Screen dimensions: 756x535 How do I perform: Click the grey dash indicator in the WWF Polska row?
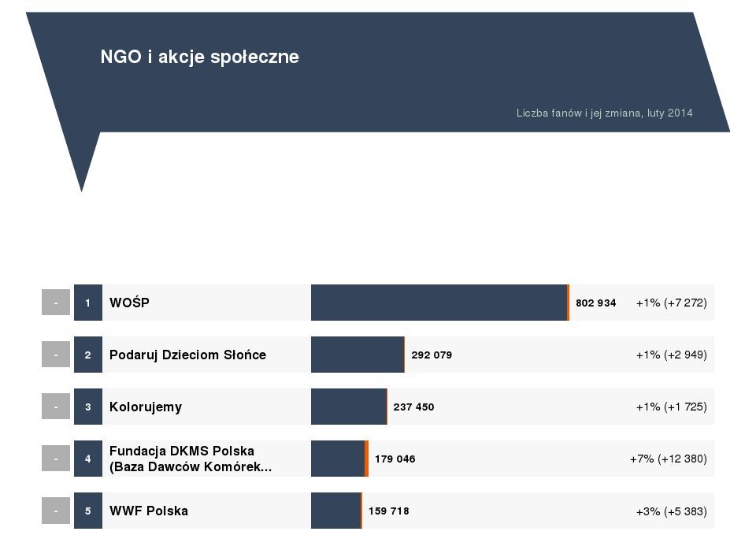[56, 511]
